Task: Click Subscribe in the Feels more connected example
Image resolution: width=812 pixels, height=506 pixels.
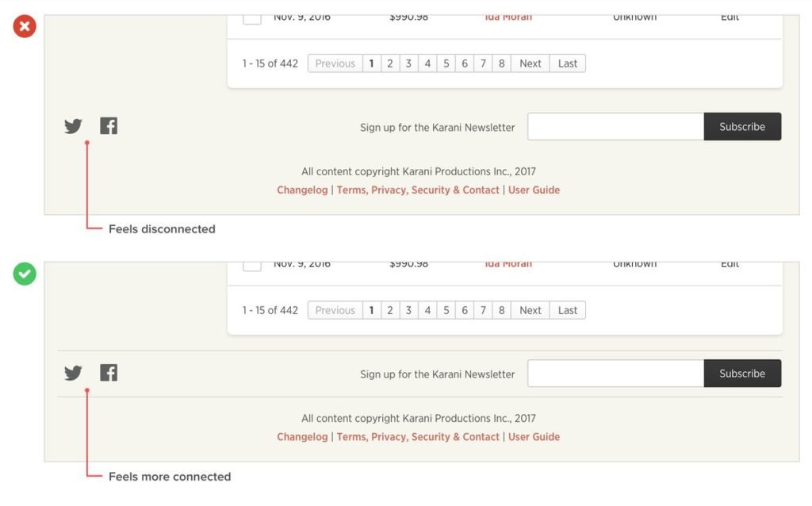Action: point(742,374)
